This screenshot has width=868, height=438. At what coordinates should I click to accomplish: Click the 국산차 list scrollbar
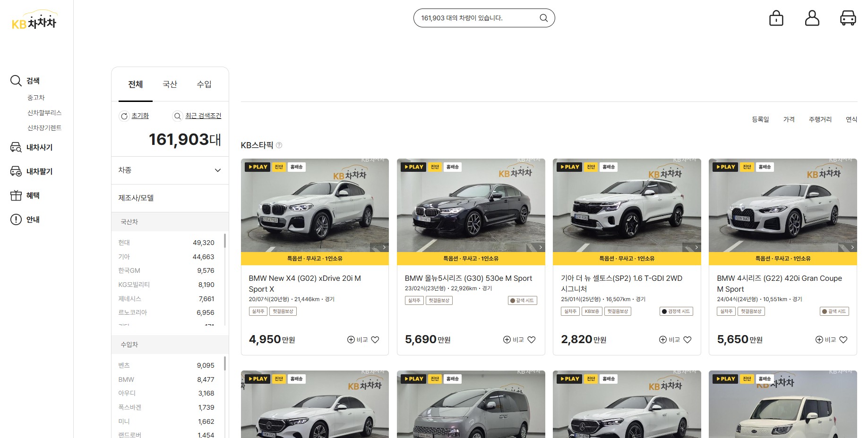tap(225, 241)
